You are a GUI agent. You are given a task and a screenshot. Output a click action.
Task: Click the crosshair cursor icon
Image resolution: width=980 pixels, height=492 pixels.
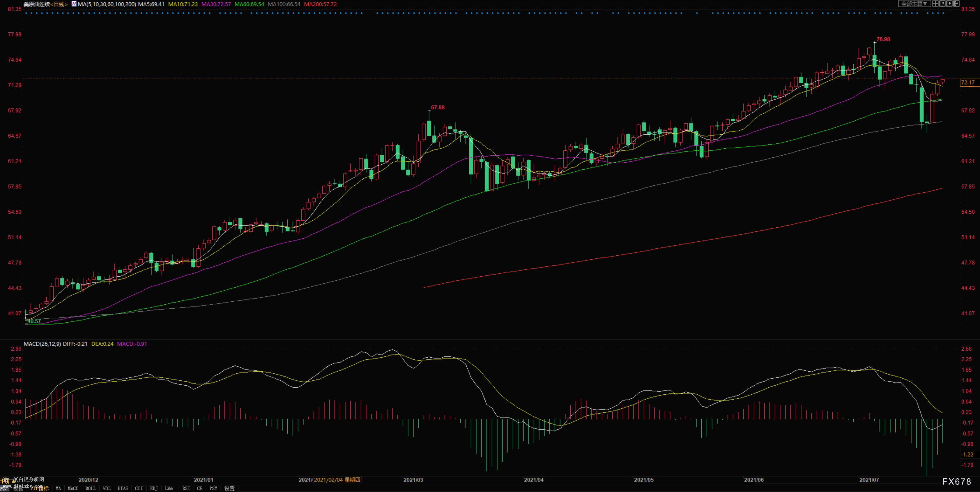(x=935, y=3)
